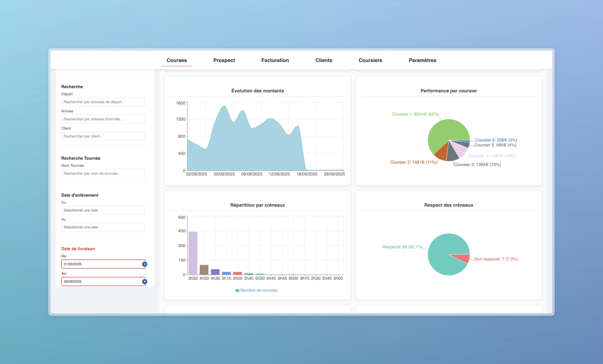Toggle the Nombre de courses legend marker

tap(237, 291)
